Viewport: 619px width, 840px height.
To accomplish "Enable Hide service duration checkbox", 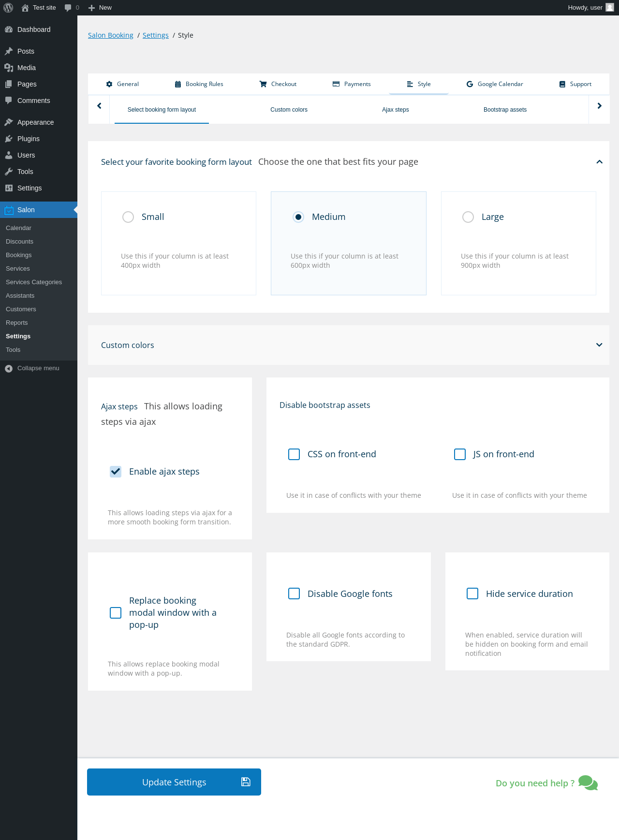I will tap(472, 594).
